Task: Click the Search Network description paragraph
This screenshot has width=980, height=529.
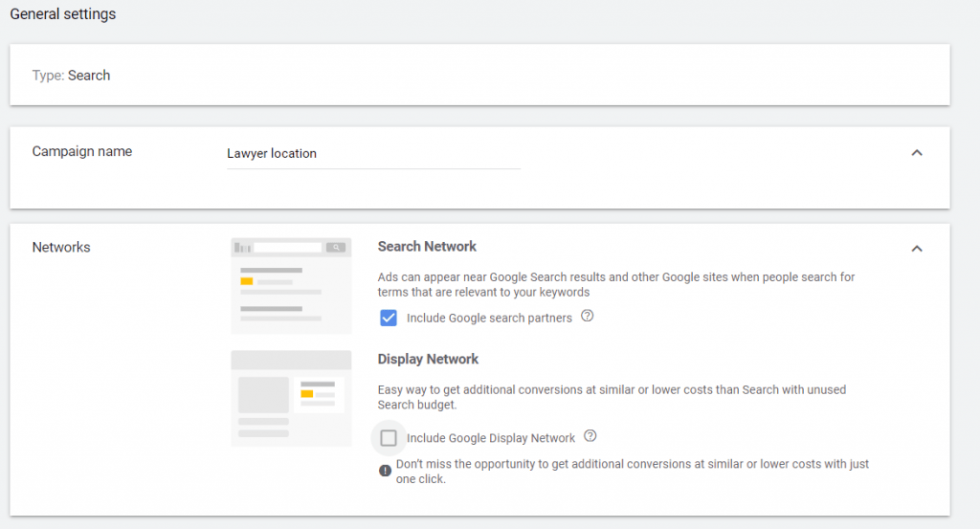Action: click(615, 284)
